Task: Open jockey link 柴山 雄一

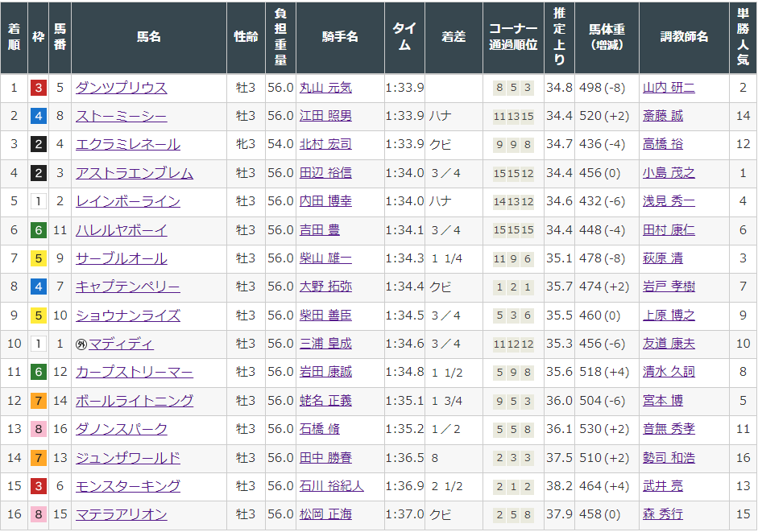Action: (325, 258)
